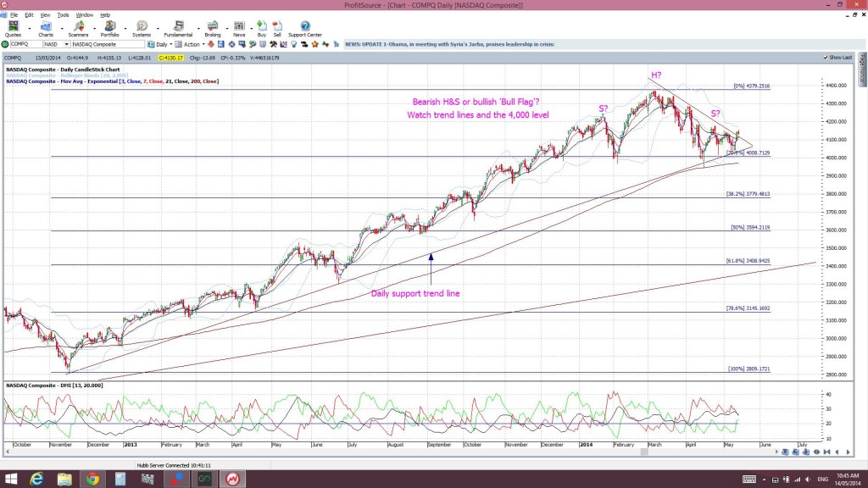Open the Scanners tool
This screenshot has height=488, width=868.
pyautogui.click(x=78, y=29)
